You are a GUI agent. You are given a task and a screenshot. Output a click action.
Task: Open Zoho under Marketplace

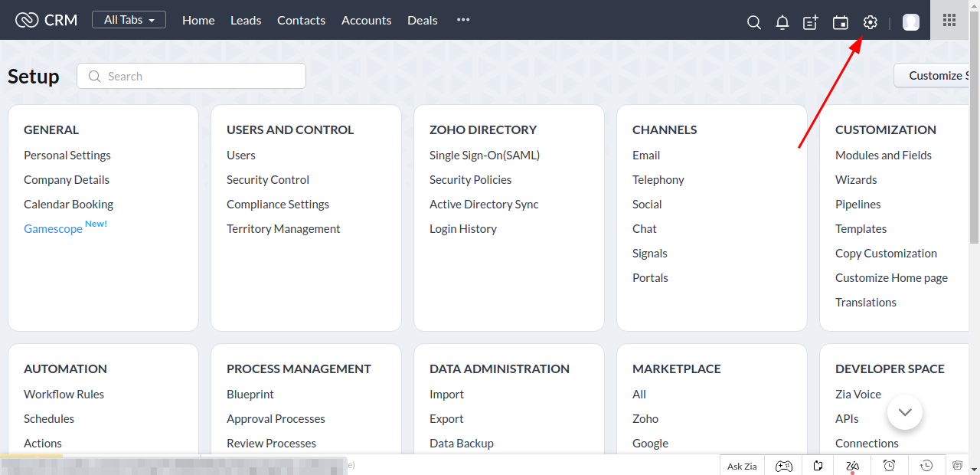(x=645, y=419)
